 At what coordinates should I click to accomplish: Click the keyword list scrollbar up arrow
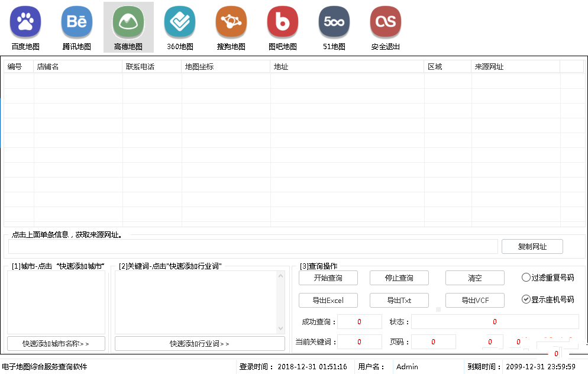point(280,276)
